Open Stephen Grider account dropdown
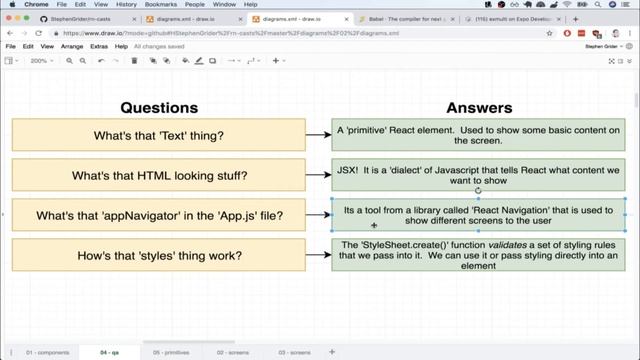The width and height of the screenshot is (640, 360). pos(604,47)
